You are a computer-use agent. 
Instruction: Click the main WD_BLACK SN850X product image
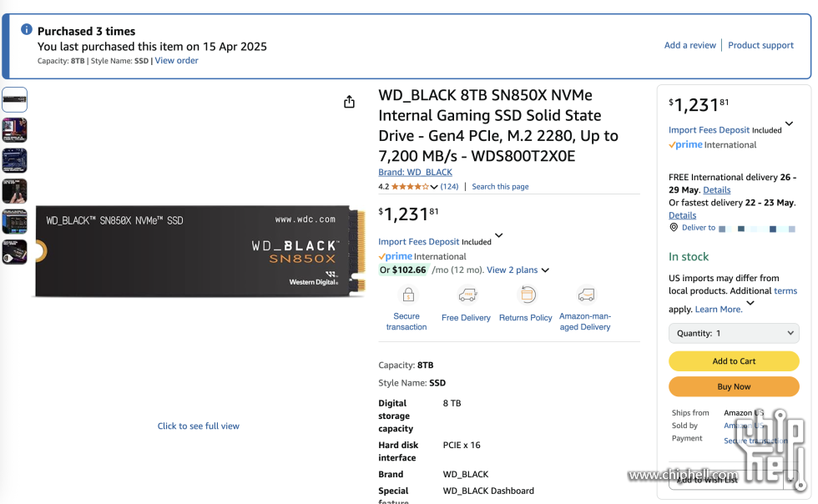point(200,251)
